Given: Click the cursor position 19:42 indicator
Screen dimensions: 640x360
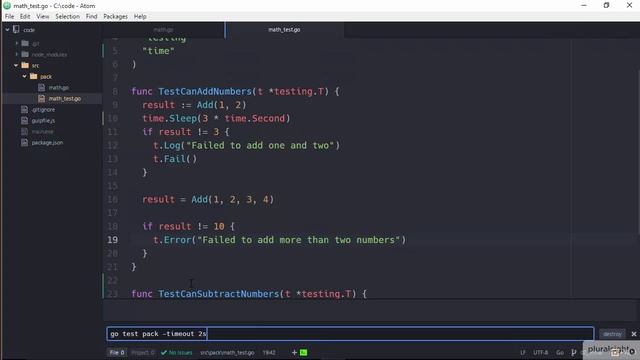Looking at the screenshot, I should 269,352.
